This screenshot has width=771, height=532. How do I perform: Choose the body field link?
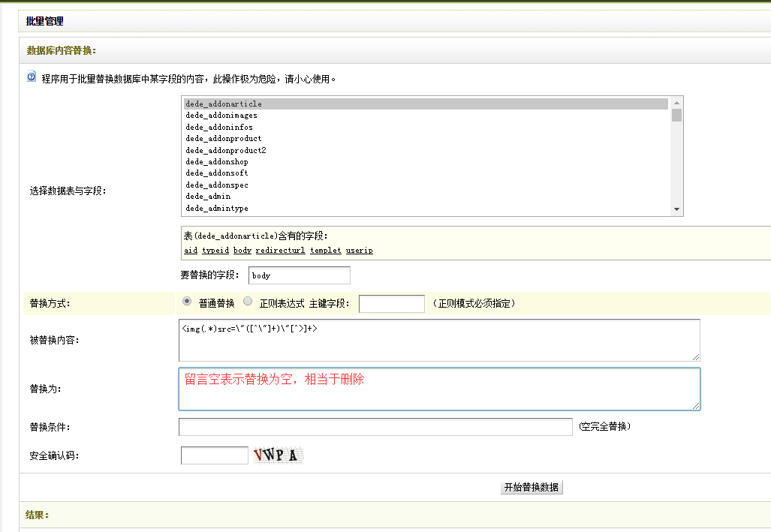tap(242, 251)
